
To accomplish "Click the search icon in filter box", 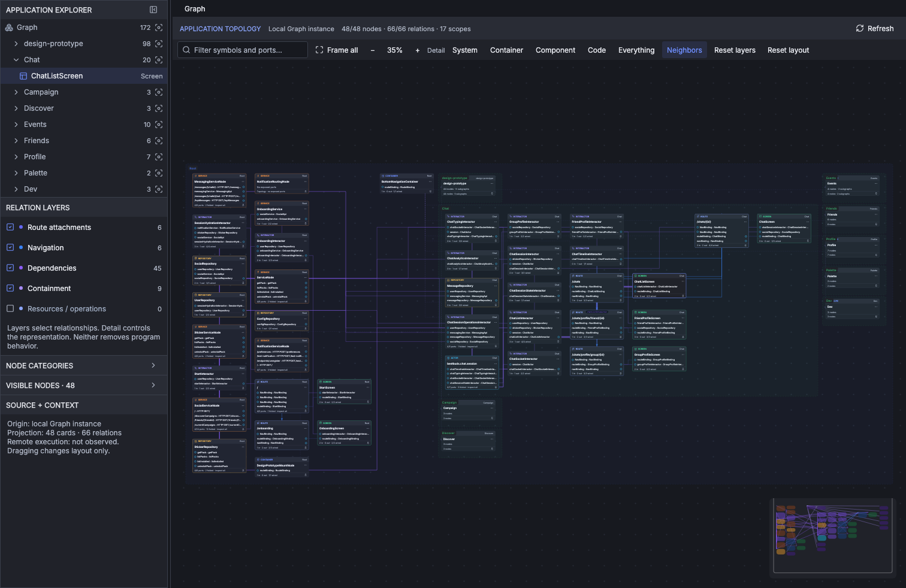I will [x=187, y=50].
